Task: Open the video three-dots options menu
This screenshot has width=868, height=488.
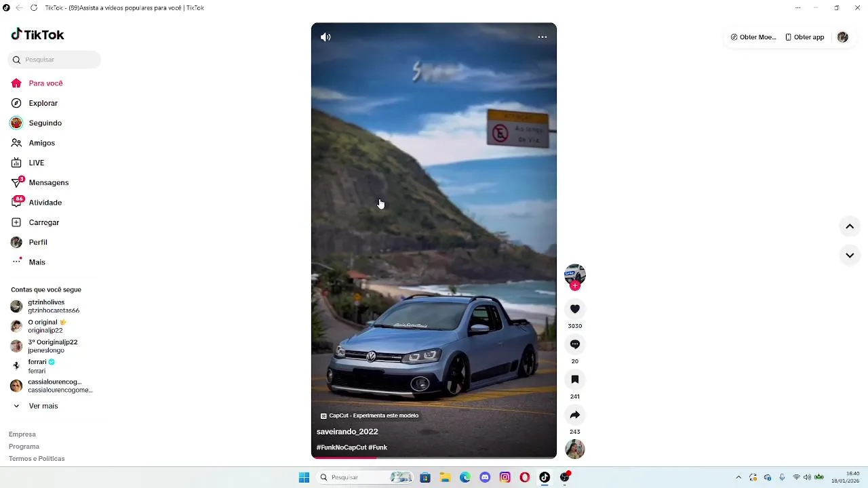Action: pos(542,37)
